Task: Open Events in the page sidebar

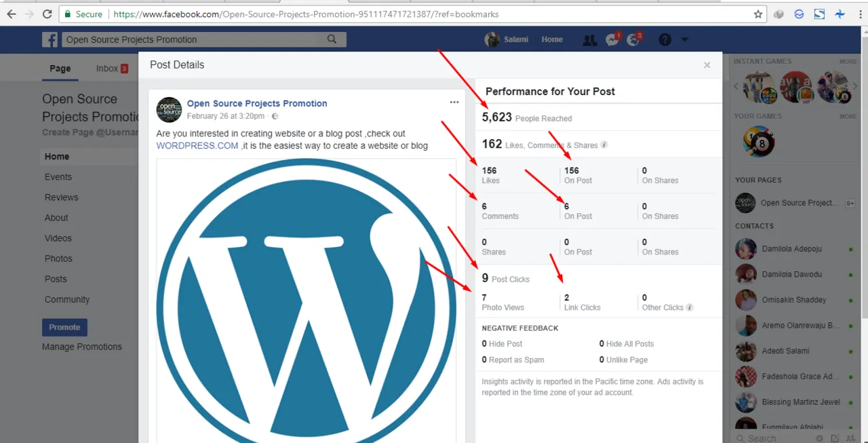Action: click(58, 177)
